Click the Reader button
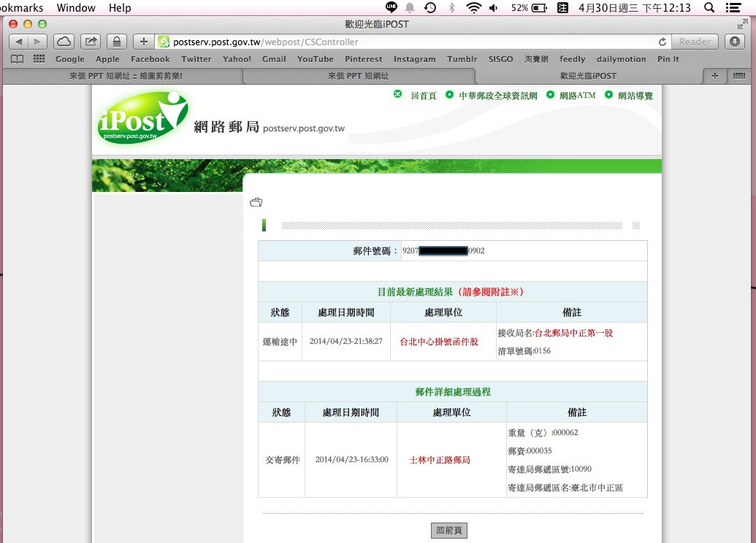This screenshot has width=756, height=543. (695, 42)
